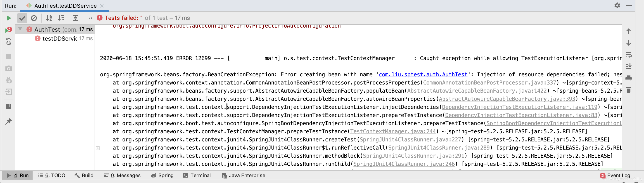Select AuthTest in the test tree
This screenshot has width=644, height=183.
point(55,29)
